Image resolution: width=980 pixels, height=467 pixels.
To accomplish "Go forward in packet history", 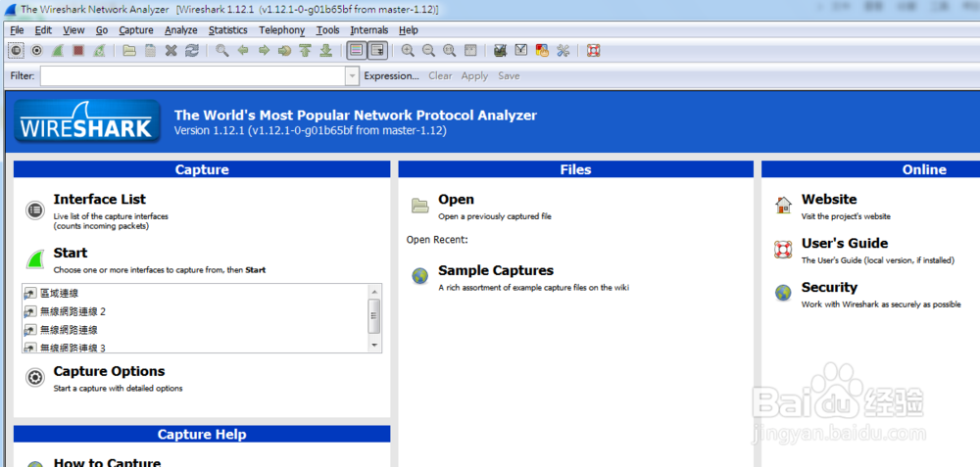I will [x=264, y=51].
